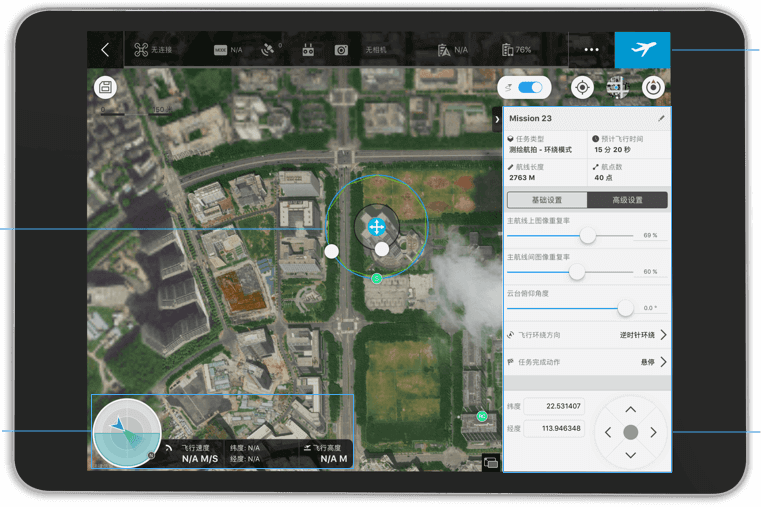
Task: Tap the remote controller status icon
Action: (x=308, y=50)
